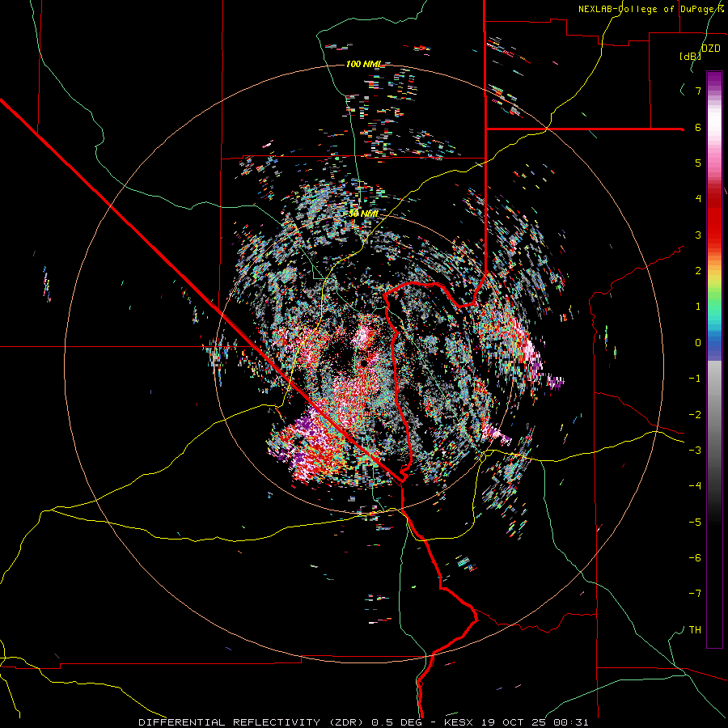Image resolution: width=728 pixels, height=728 pixels.
Task: Click the DZD product label above the color bar
Action: (710, 49)
